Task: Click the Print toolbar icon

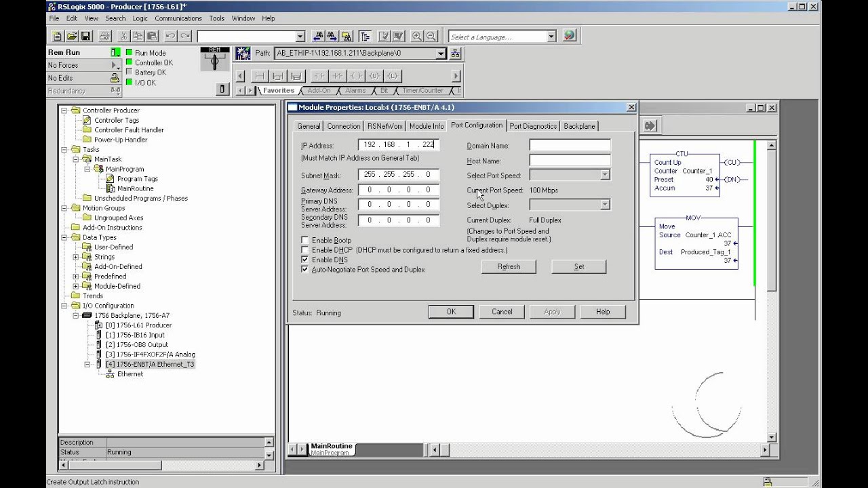Action: [104, 37]
